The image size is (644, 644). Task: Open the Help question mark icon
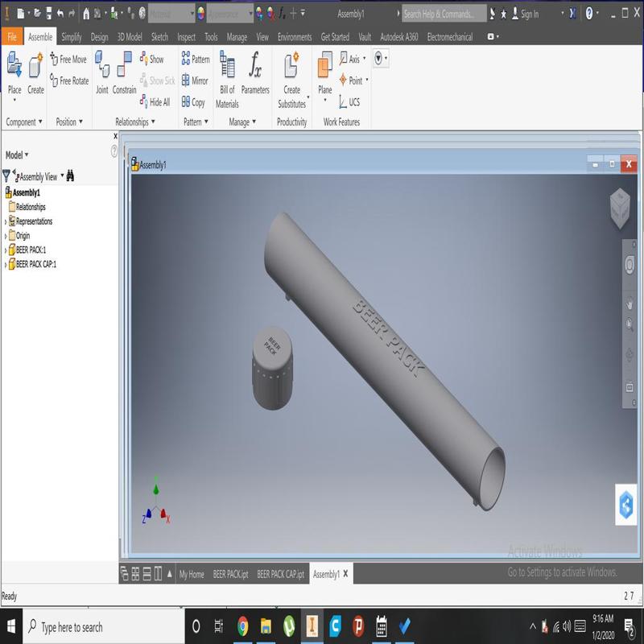tap(589, 14)
